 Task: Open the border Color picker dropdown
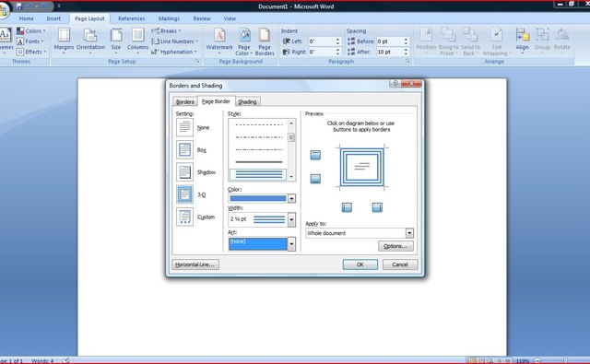(x=291, y=198)
